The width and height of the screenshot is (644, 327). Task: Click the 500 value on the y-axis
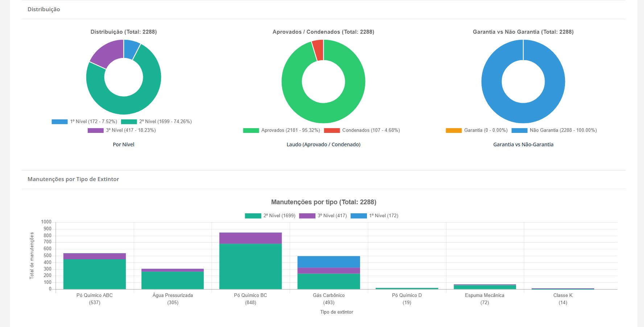[x=48, y=256]
